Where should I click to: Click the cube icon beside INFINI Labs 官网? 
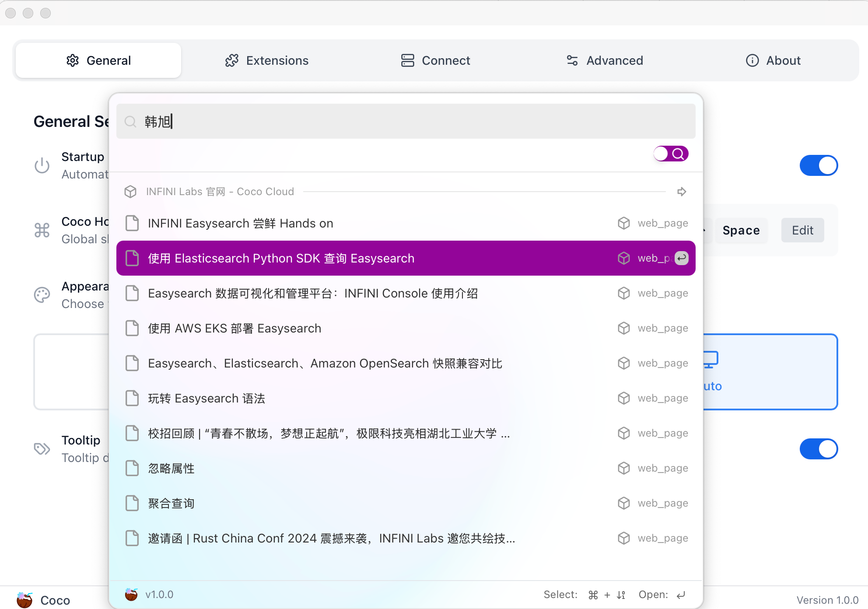pyautogui.click(x=130, y=192)
